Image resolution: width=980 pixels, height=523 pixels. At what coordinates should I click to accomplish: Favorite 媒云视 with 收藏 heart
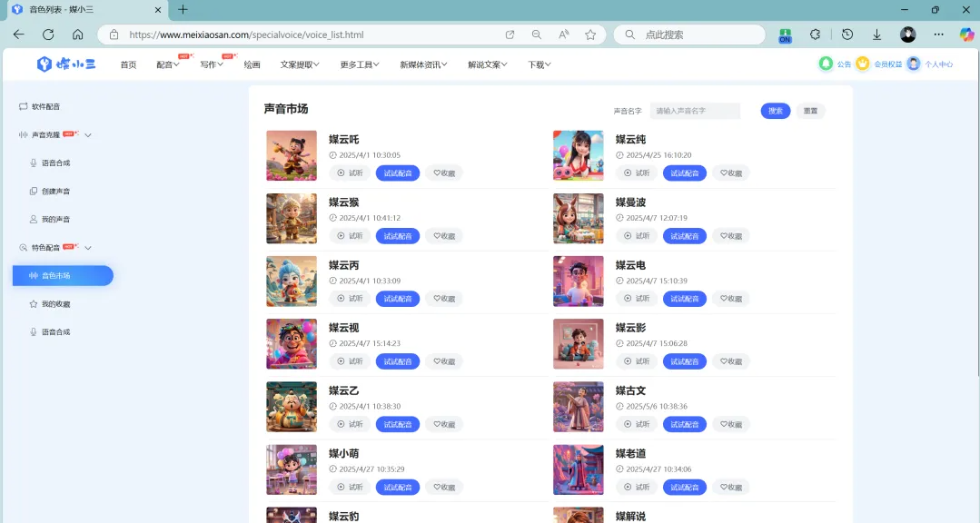444,361
